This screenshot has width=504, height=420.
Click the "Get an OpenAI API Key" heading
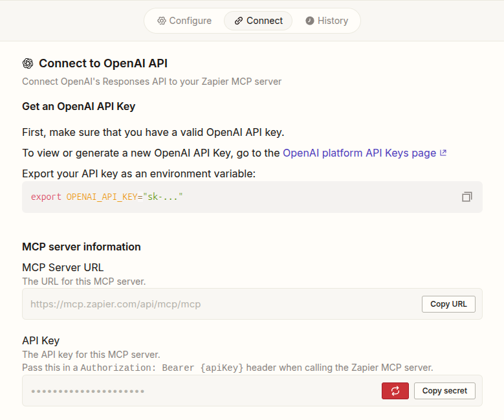pos(79,106)
